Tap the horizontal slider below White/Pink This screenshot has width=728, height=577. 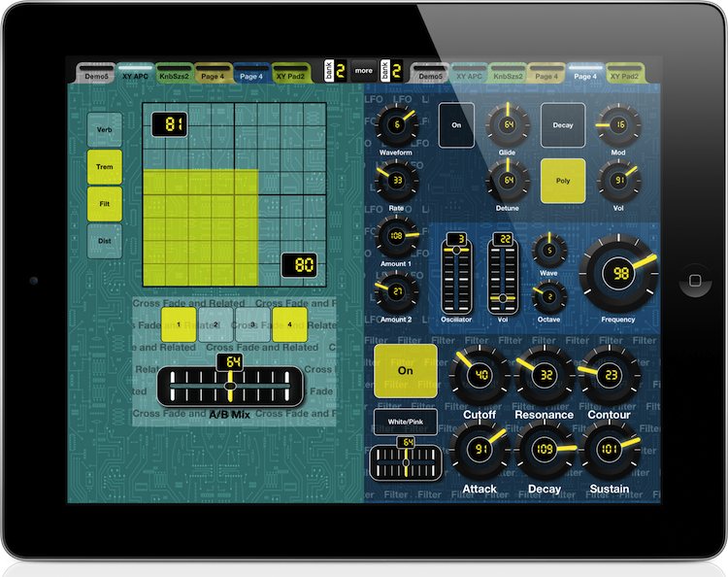pos(406,462)
